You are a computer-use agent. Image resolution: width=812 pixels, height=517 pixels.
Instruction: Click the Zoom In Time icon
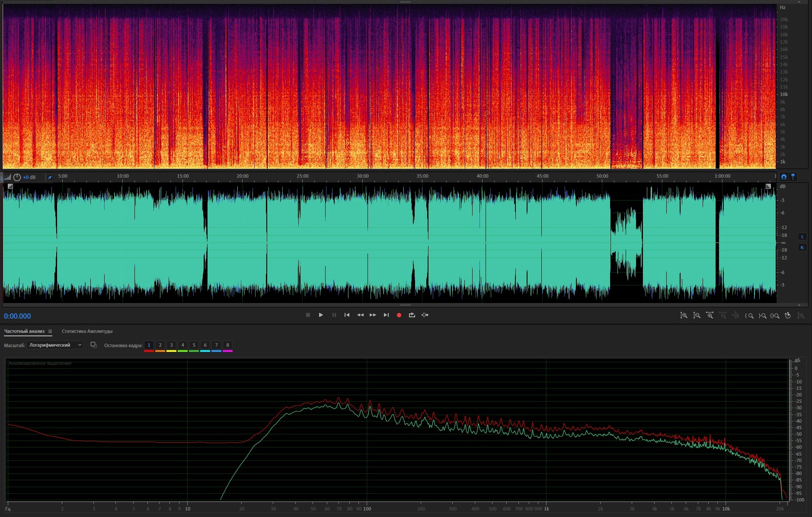710,316
